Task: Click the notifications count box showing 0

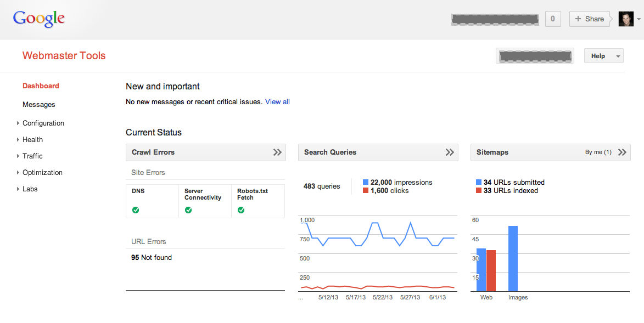Action: pyautogui.click(x=553, y=19)
